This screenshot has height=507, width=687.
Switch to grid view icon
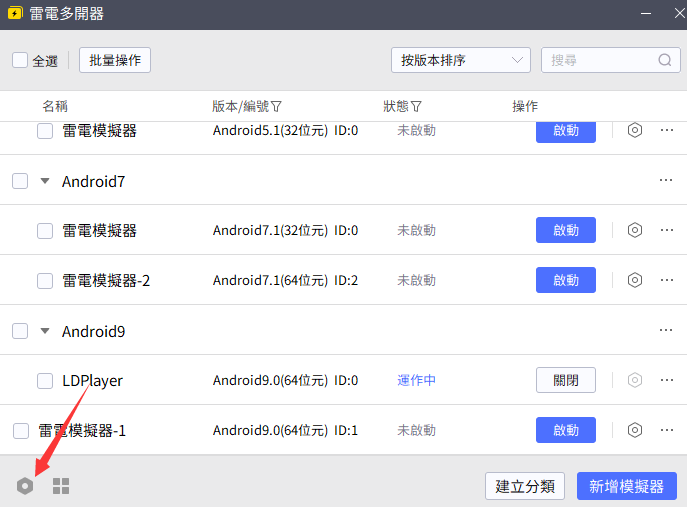[61, 486]
